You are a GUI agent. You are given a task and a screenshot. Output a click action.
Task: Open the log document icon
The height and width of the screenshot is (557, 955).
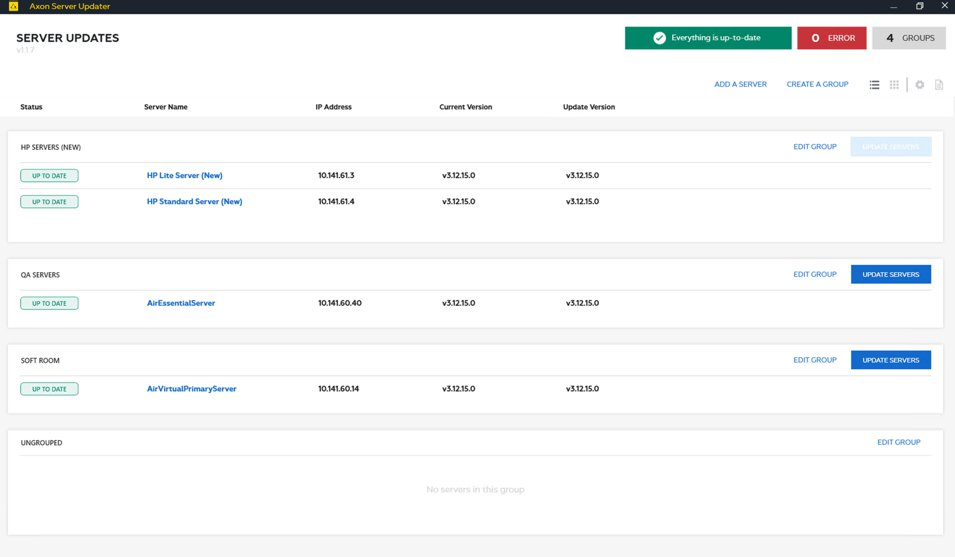click(x=939, y=85)
